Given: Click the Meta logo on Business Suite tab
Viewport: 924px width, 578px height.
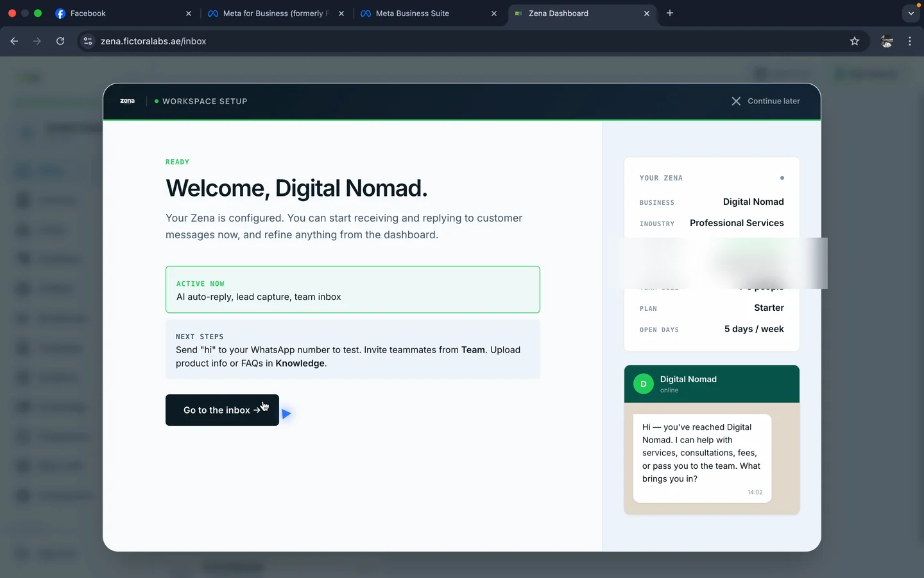Looking at the screenshot, I should (x=365, y=13).
